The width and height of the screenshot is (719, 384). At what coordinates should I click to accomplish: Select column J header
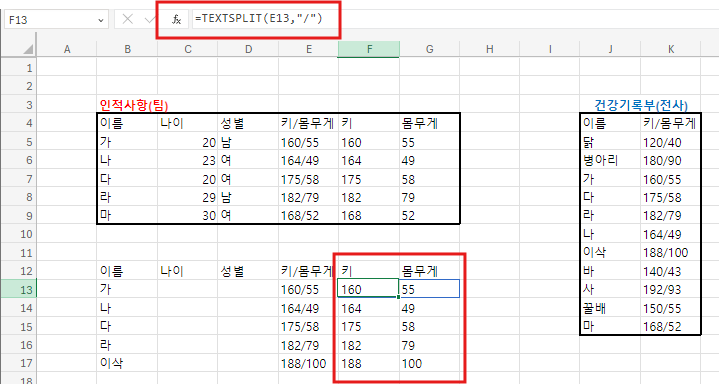coord(610,50)
